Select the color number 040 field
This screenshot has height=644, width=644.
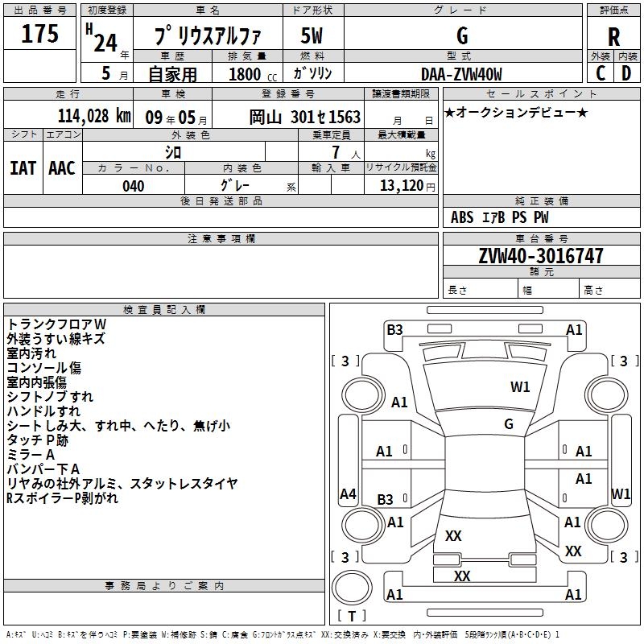click(134, 186)
